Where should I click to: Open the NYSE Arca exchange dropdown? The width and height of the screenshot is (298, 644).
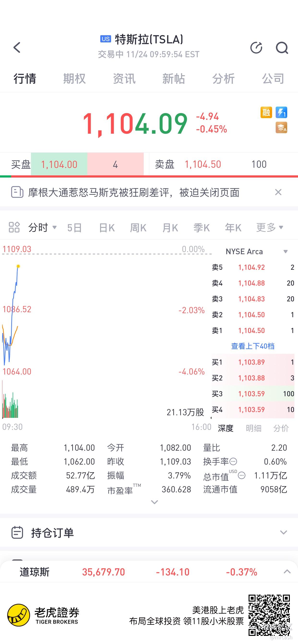tap(257, 252)
